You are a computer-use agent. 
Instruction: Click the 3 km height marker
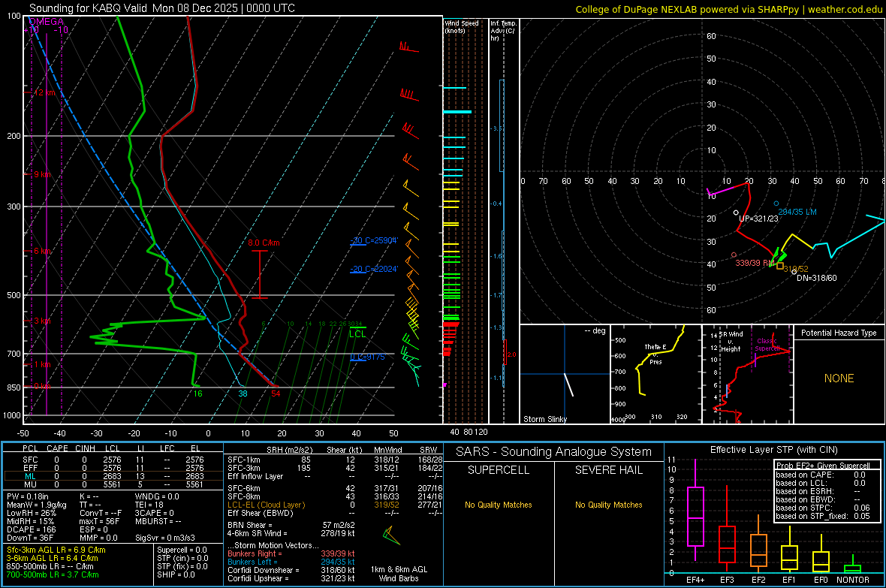tap(42, 321)
